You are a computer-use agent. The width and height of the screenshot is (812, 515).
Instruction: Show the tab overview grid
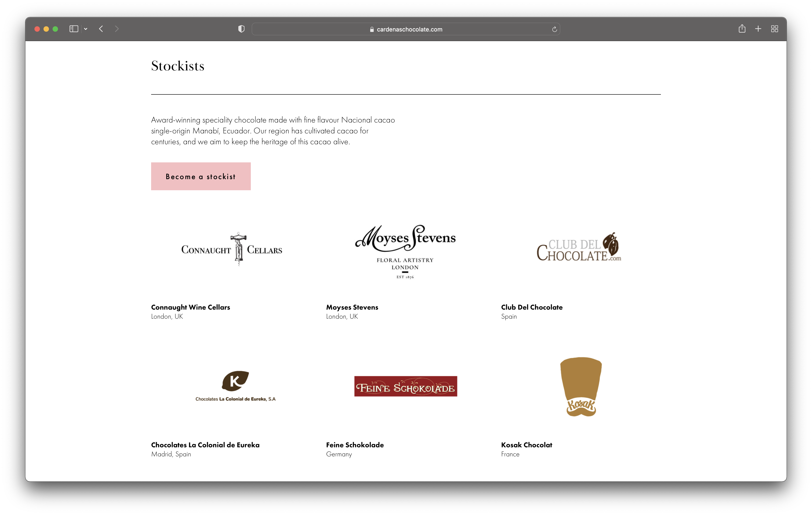(x=775, y=29)
